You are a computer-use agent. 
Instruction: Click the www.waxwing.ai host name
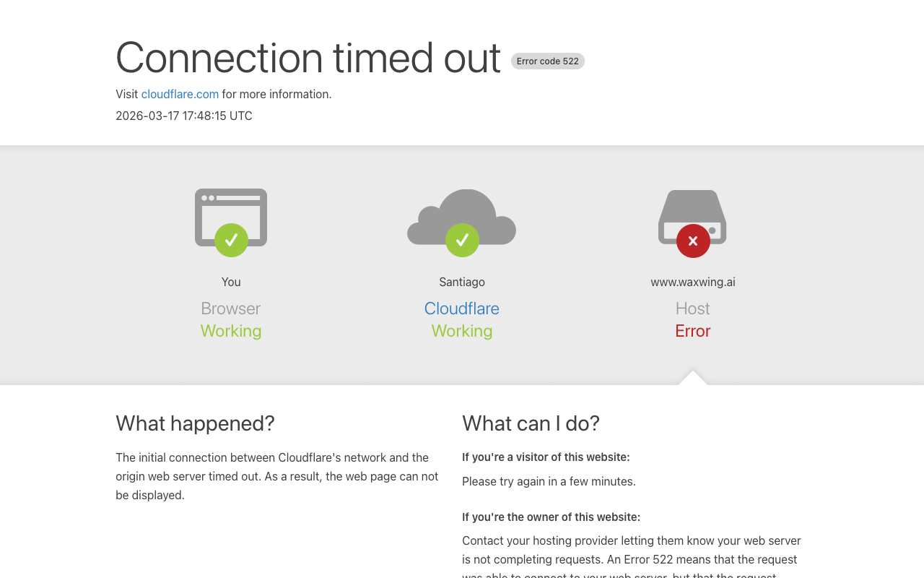693,282
